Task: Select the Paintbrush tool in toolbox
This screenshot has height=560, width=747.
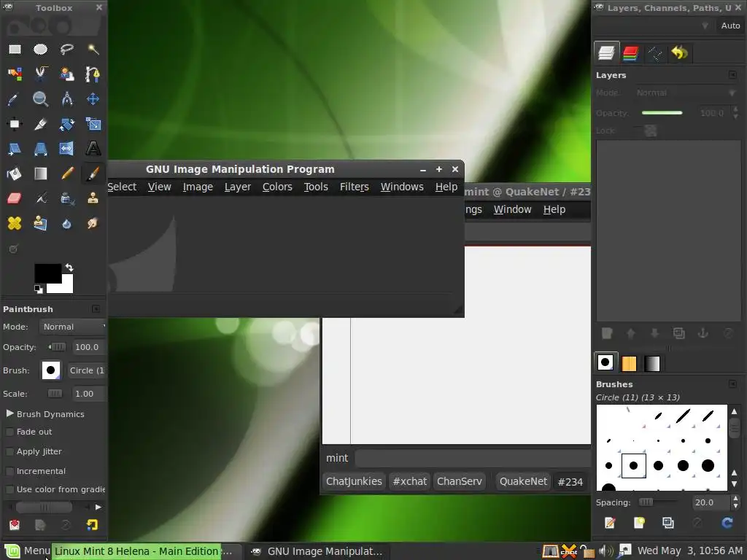Action: [93, 174]
